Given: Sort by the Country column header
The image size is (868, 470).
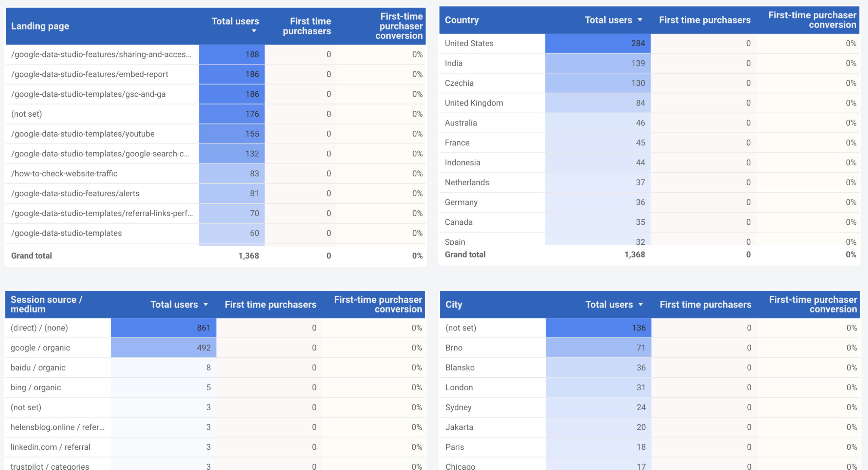Looking at the screenshot, I should pyautogui.click(x=461, y=20).
